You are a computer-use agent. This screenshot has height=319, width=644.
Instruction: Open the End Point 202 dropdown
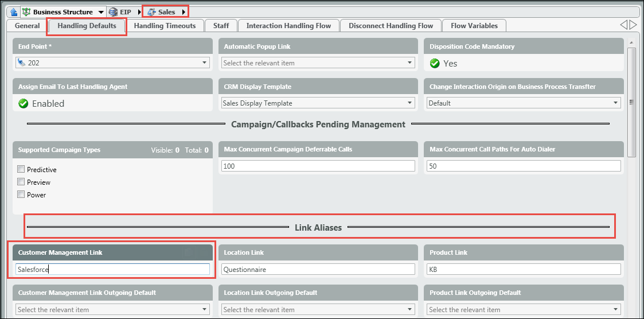click(x=205, y=63)
